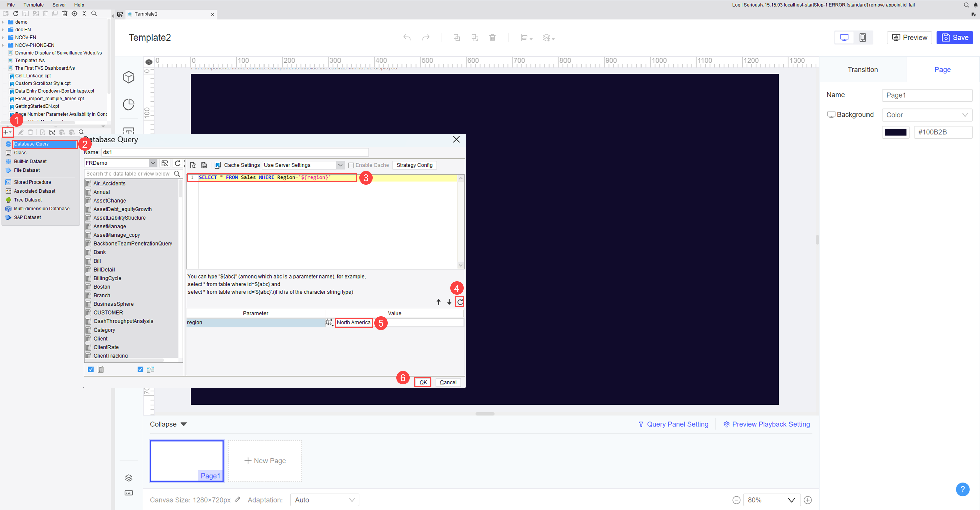The width and height of the screenshot is (980, 510).
Task: Open the Background Color type dropdown
Action: click(926, 115)
